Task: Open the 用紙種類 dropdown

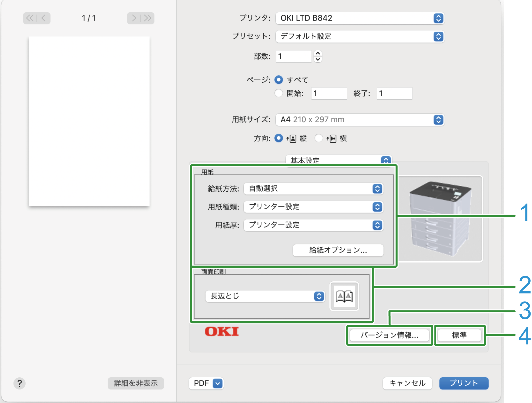Action: tap(313, 207)
